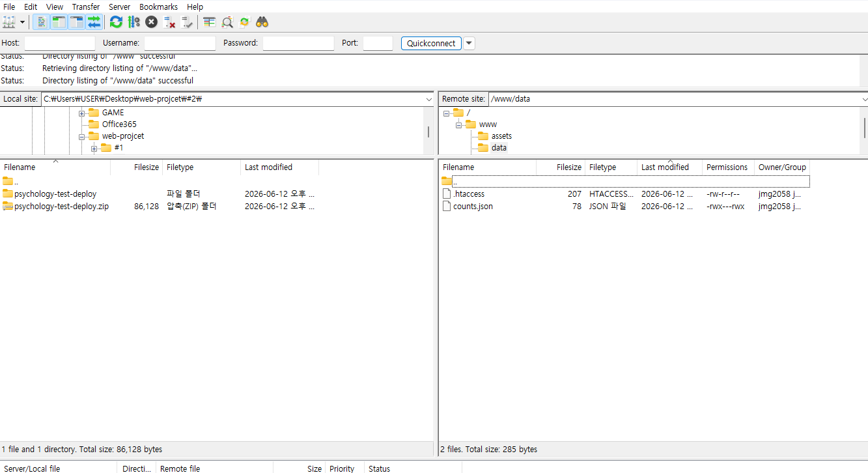868x473 pixels.
Task: Sort local files by Last modified column
Action: [x=280, y=167]
